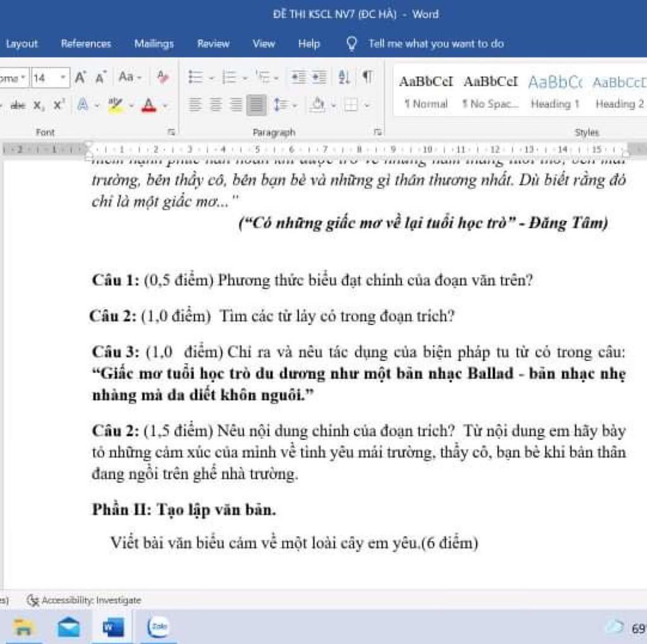
Task: Click inside "Câu 1" question line
Action: 312,280
